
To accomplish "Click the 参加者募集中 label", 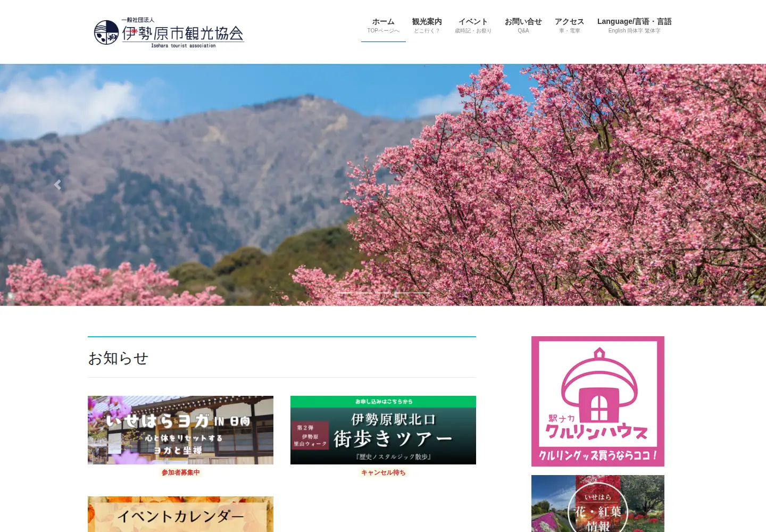I will coord(180,472).
